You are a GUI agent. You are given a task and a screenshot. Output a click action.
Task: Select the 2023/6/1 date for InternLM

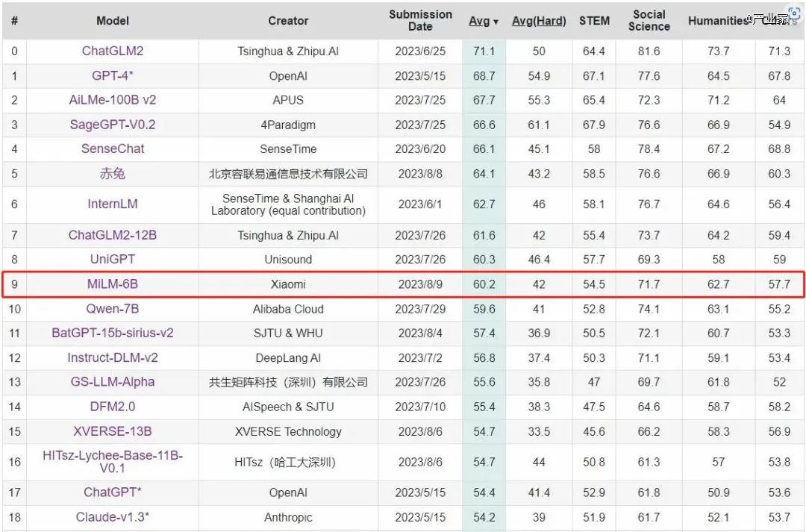click(x=420, y=204)
